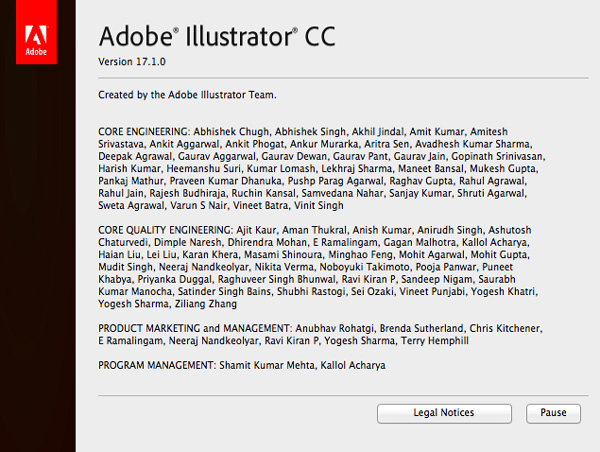
Task: Click the name Ajit Kaur
Action: (254, 230)
